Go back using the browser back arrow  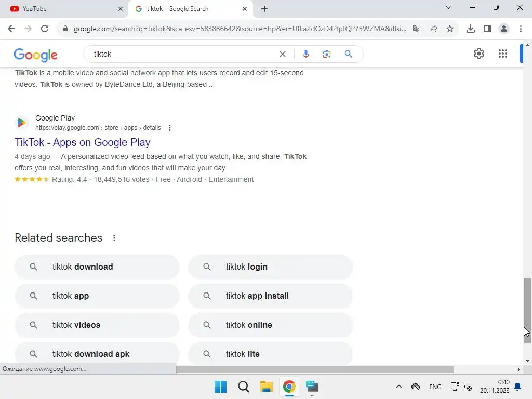tap(11, 29)
